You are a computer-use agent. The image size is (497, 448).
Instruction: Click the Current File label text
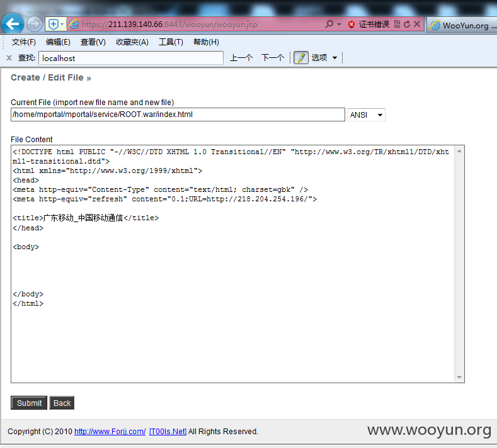[x=92, y=103]
